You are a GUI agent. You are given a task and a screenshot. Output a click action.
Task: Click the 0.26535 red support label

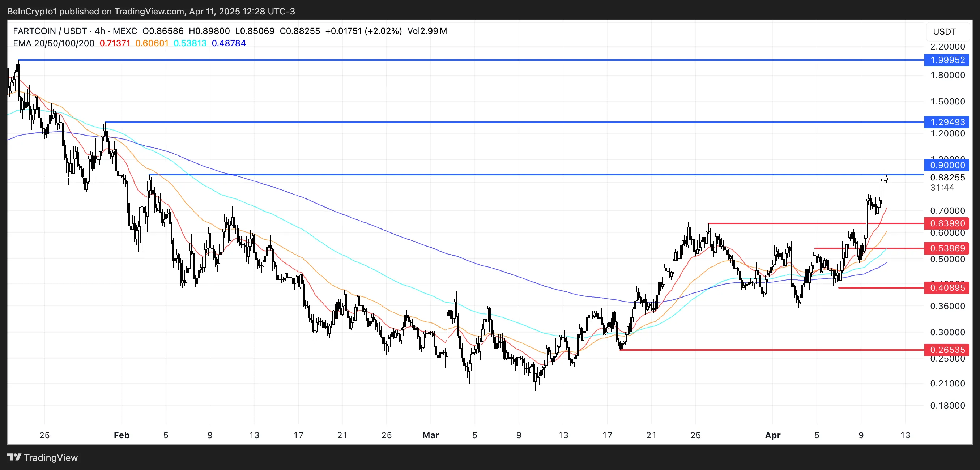[x=947, y=350]
